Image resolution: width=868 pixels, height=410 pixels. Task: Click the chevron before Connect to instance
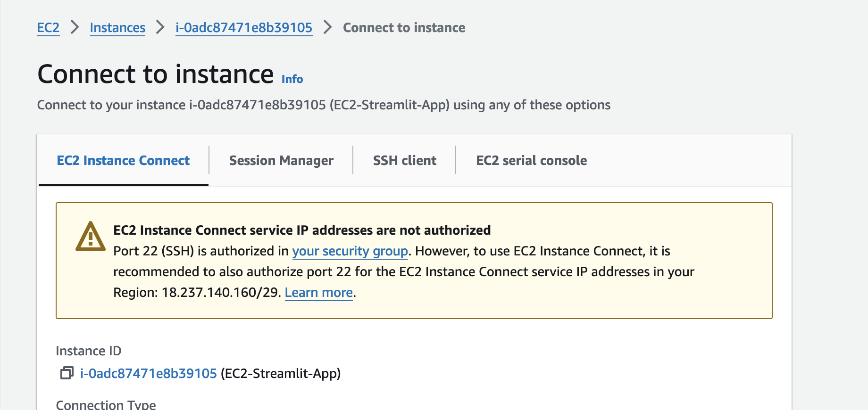click(328, 27)
